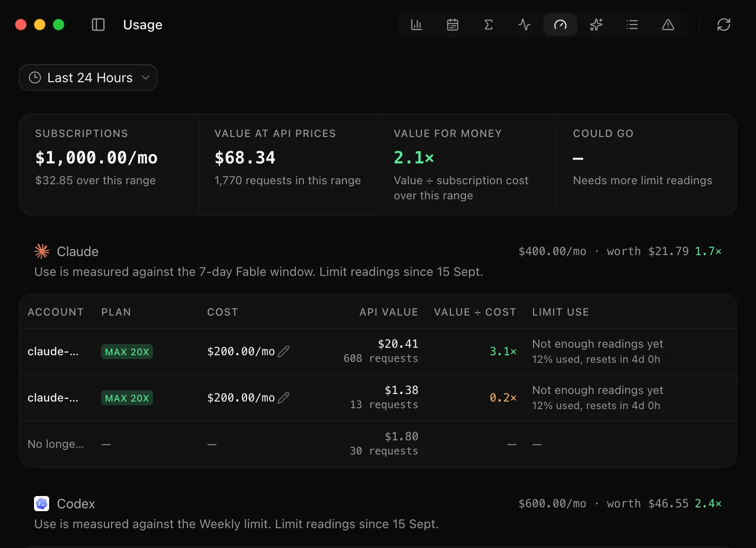Open the list view
Screen dimensions: 756x548
tap(632, 25)
